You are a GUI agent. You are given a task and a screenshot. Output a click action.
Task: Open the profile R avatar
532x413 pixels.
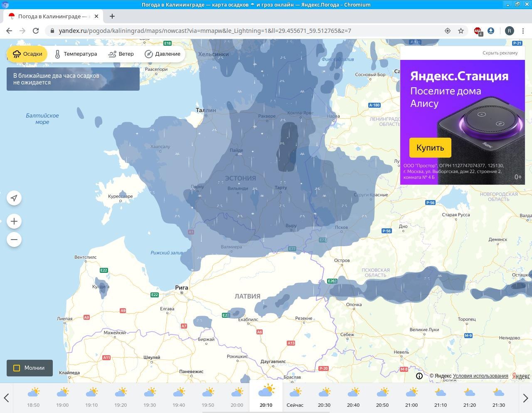tap(510, 31)
